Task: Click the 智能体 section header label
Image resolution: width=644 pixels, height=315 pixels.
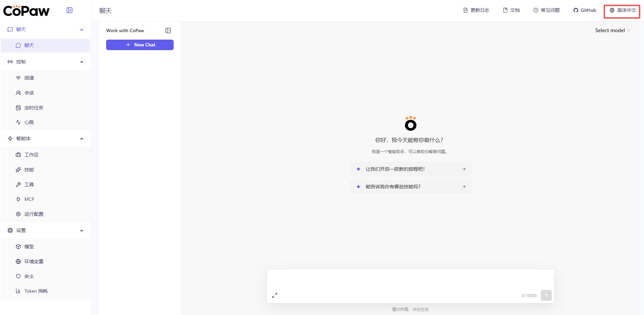Action: (23, 139)
